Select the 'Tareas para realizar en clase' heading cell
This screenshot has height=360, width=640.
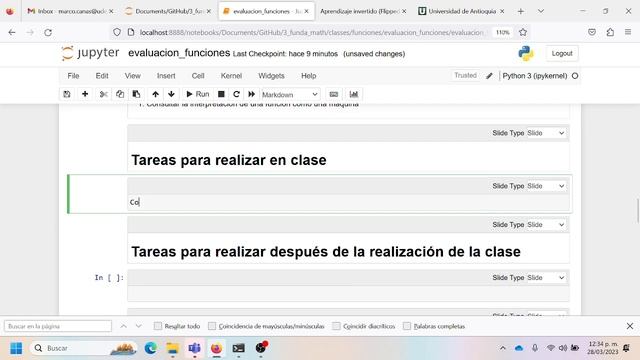click(229, 160)
